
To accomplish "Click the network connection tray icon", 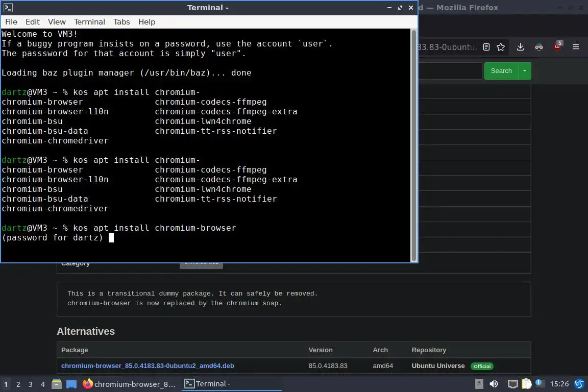I will (512, 384).
